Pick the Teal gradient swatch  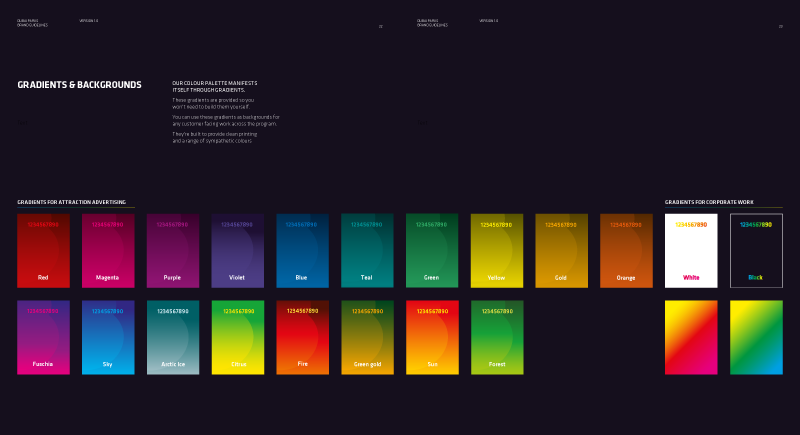(367, 251)
